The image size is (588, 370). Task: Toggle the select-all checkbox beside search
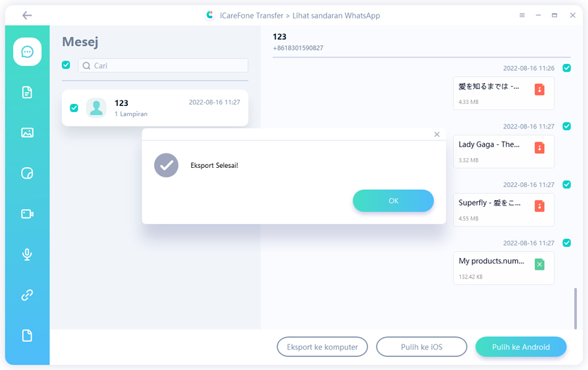tap(66, 65)
